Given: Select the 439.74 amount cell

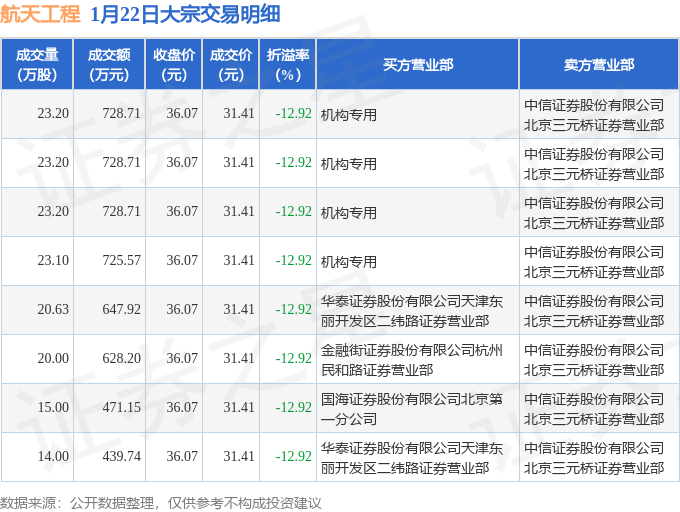Looking at the screenshot, I should pos(109,457).
